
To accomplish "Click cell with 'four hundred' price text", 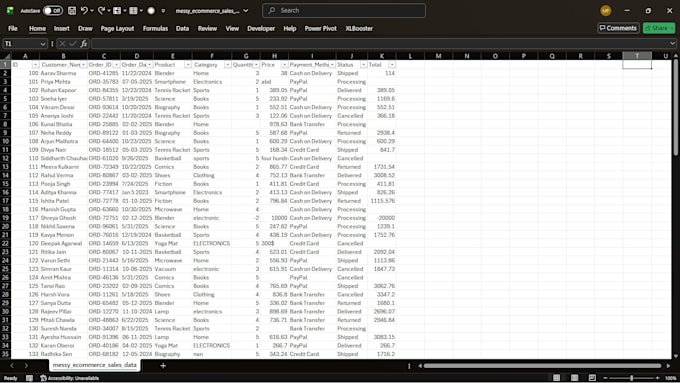I will [x=274, y=158].
